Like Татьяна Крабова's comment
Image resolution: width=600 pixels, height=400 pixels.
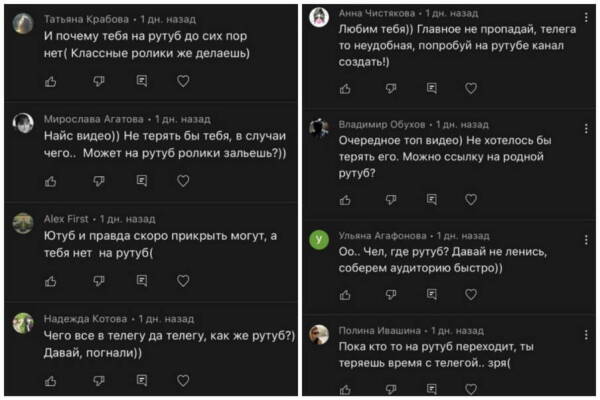pos(51,79)
